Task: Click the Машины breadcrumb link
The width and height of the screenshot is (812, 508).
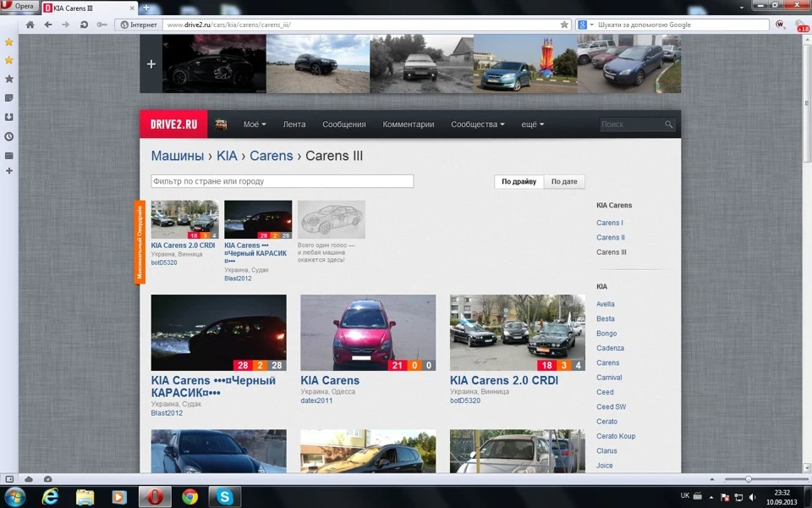Action: point(177,156)
